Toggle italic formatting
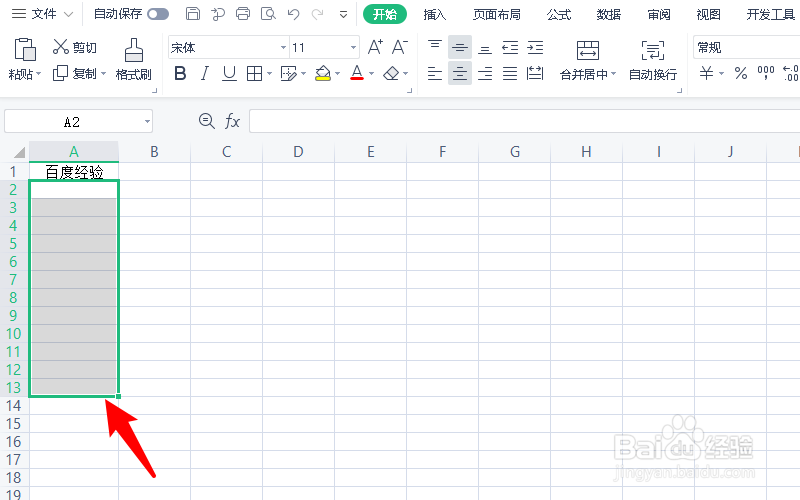This screenshot has height=500, width=800. coord(205,74)
